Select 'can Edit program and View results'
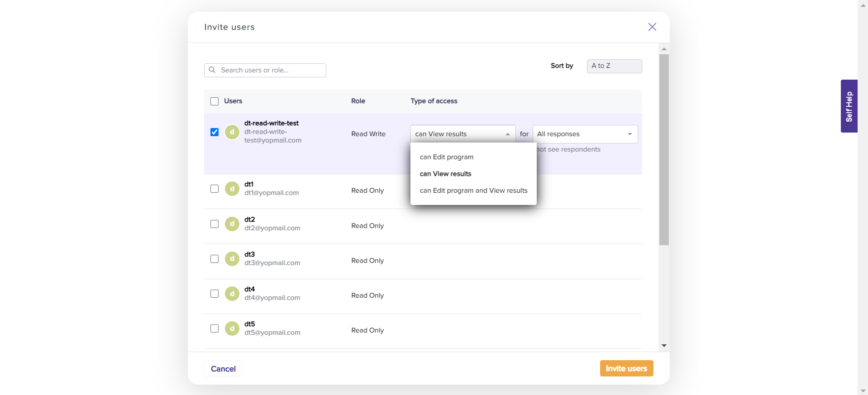The height and width of the screenshot is (395, 868). coord(473,190)
